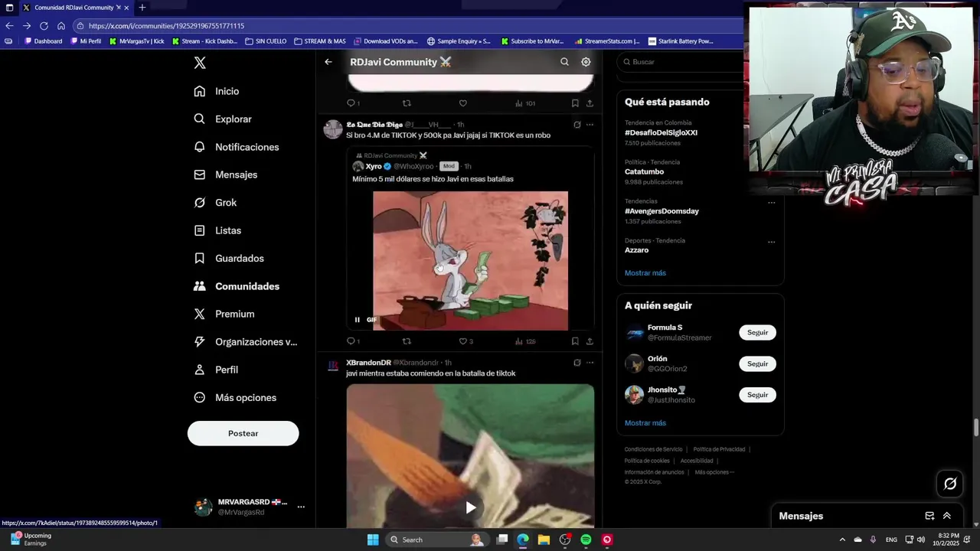Viewport: 980px width, 551px height.
Task: Open community settings gear
Action: pos(586,62)
